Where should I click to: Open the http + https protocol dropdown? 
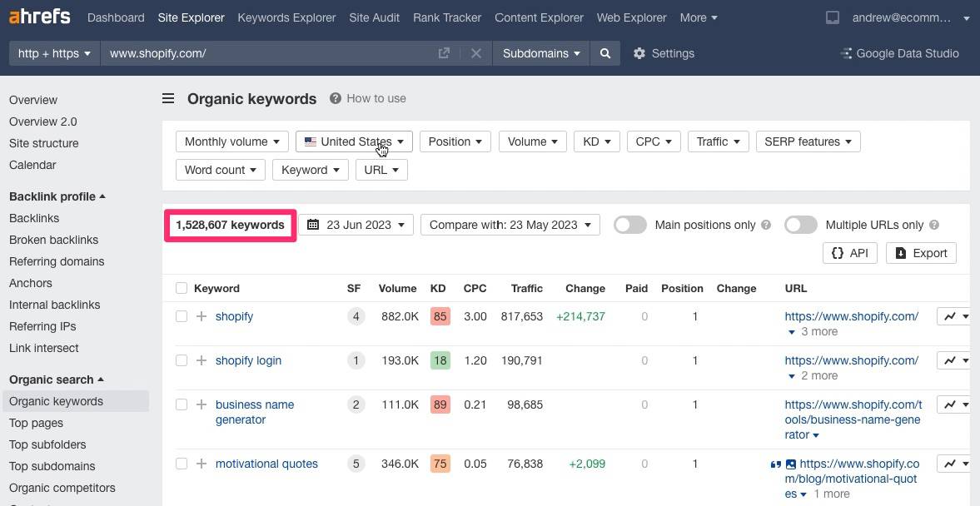pyautogui.click(x=54, y=54)
